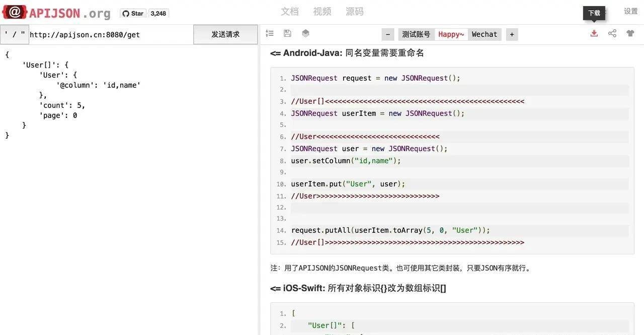Click the request URL input field

click(x=111, y=34)
